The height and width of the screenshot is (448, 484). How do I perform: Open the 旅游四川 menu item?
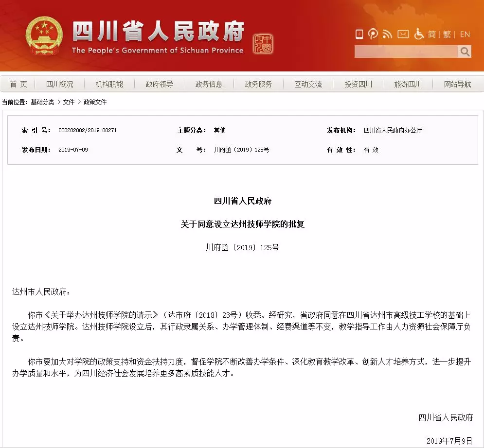click(408, 84)
